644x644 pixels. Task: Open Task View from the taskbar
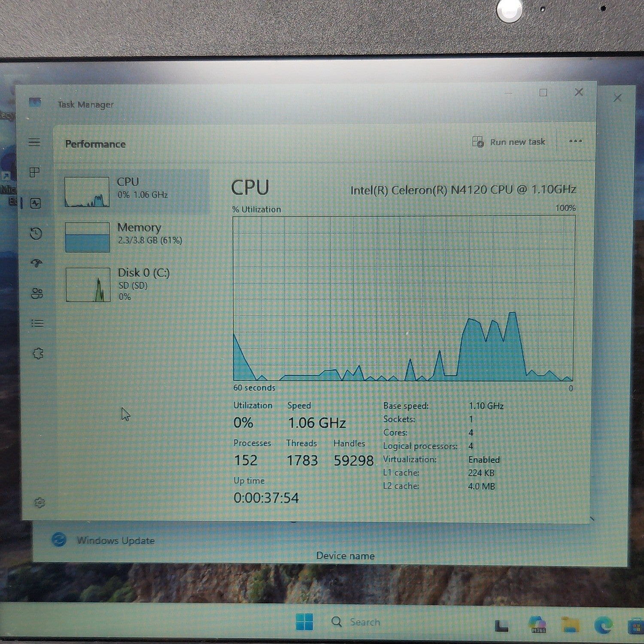coord(501,626)
